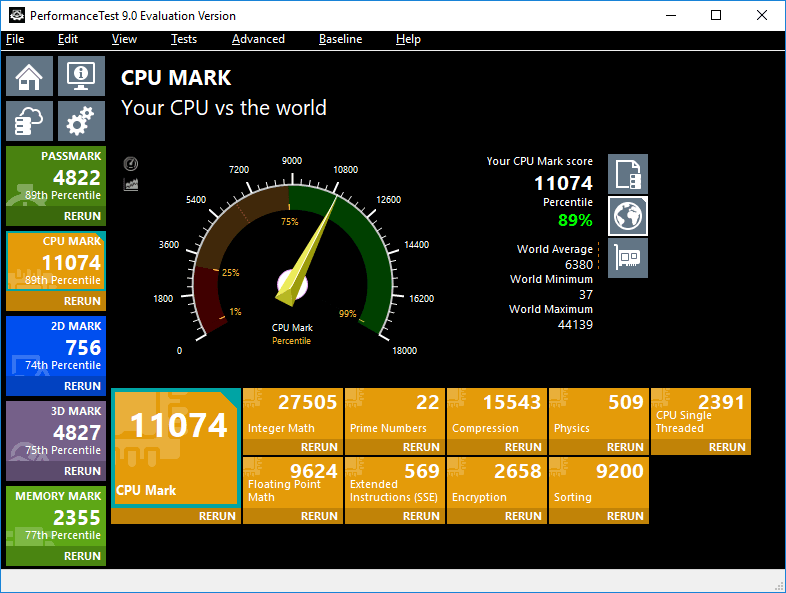Screen dimensions: 786x593
Task: Click the World Minimum 37 value
Action: (585, 295)
